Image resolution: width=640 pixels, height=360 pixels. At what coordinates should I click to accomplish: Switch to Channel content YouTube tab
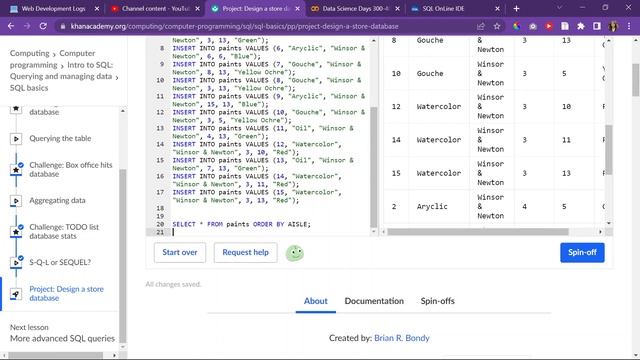coord(156,9)
